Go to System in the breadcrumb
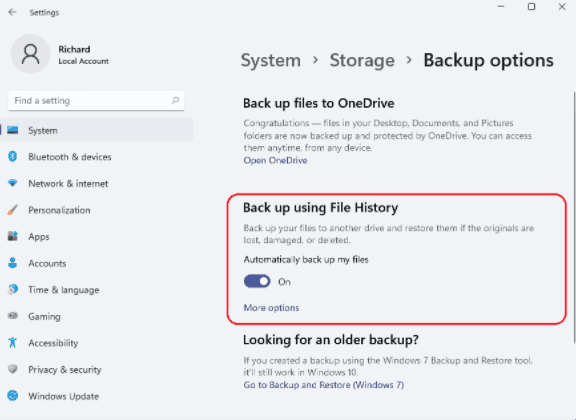The height and width of the screenshot is (420, 576). (x=271, y=60)
